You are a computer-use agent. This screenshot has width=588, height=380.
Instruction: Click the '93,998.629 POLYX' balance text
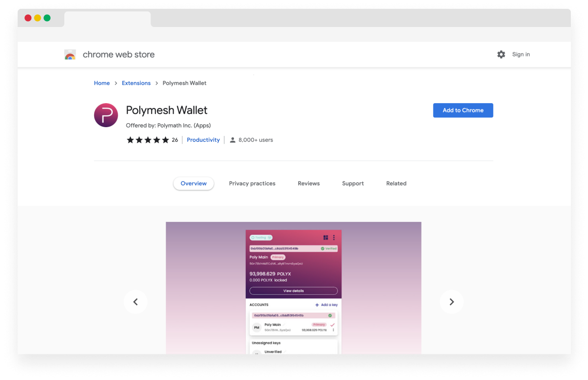270,274
